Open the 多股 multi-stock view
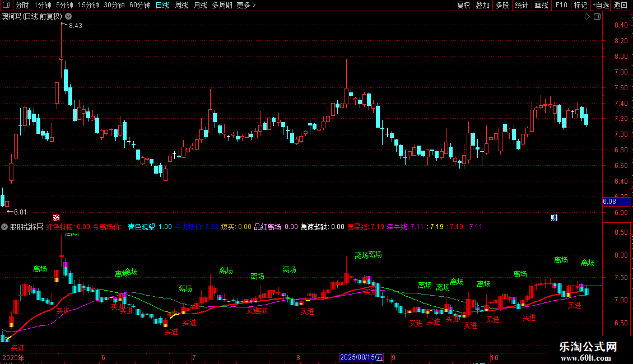Viewport: 633px width, 364px height. point(502,5)
